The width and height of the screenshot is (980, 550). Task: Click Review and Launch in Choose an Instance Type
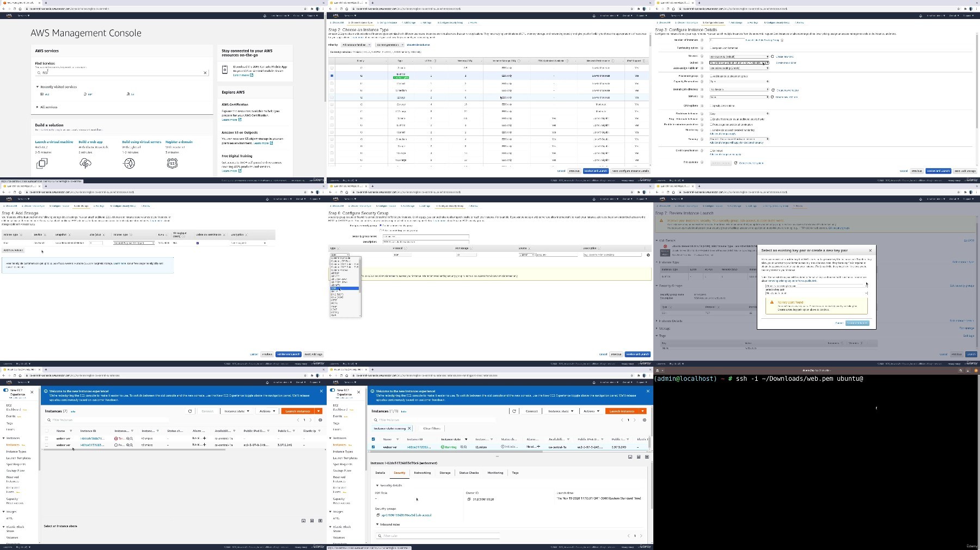point(596,171)
